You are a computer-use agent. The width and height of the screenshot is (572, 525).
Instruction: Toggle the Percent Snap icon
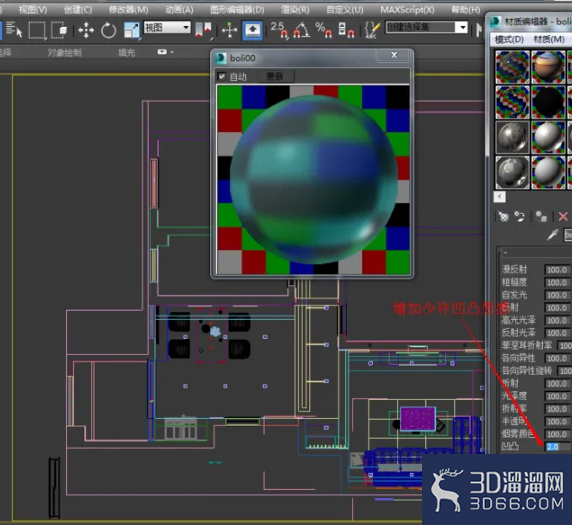(324, 30)
